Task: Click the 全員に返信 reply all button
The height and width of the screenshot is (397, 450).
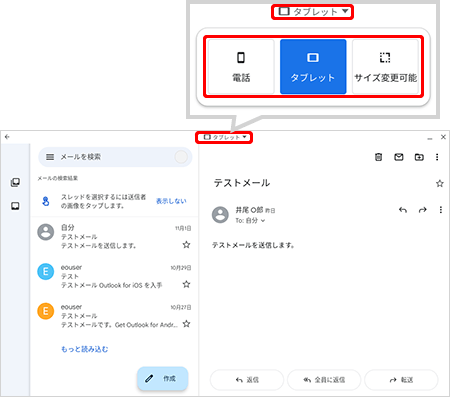Action: (x=324, y=380)
